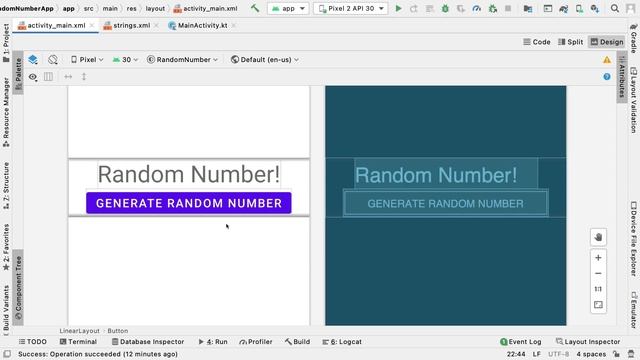Click the 4 spaces indent status entry
The width and height of the screenshot is (640, 360).
click(x=591, y=354)
